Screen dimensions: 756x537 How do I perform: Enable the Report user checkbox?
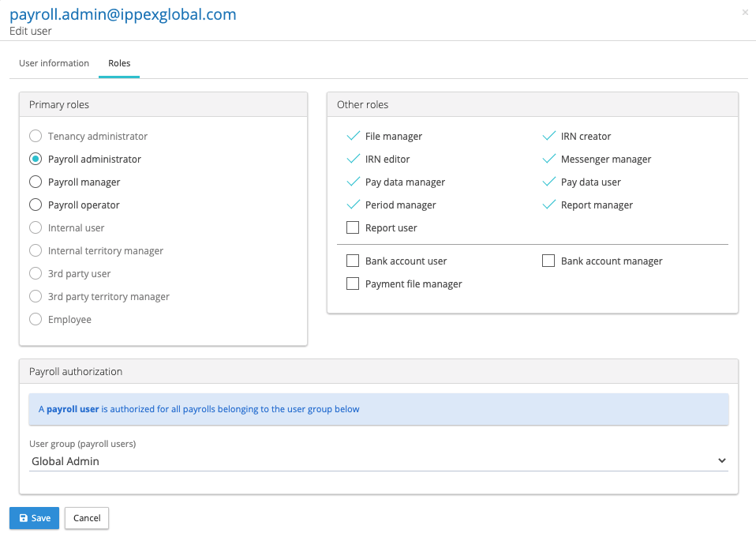[353, 228]
